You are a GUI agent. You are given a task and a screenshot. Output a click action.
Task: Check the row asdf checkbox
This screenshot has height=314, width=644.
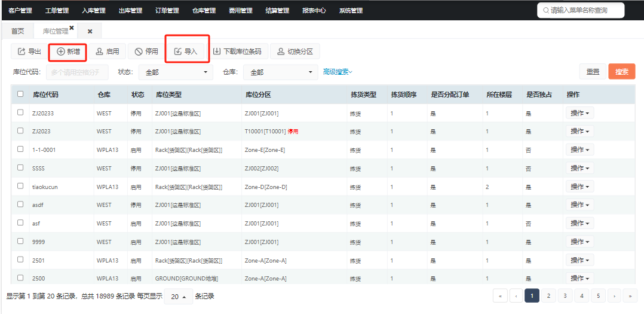[x=20, y=204]
